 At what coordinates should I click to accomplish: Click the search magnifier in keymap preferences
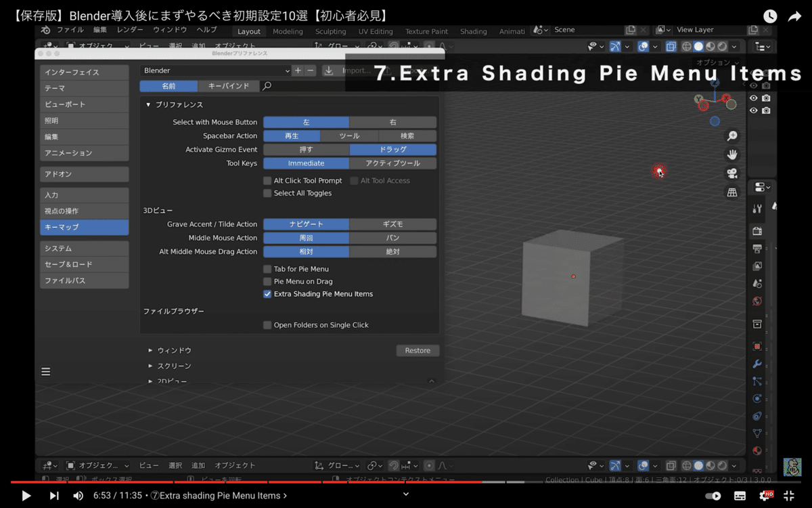267,86
